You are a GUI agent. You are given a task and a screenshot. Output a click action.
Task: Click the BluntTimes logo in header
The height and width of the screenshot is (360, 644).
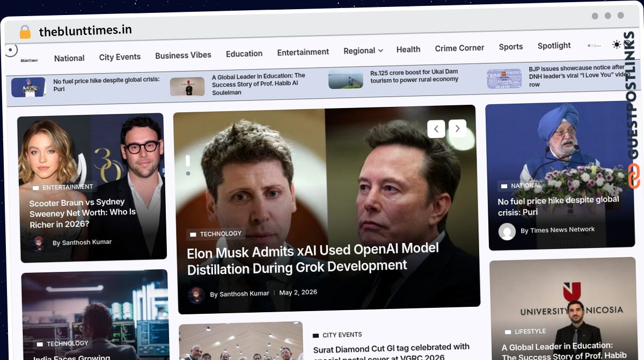coord(29,61)
